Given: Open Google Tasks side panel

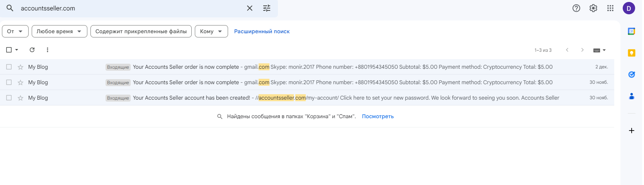Looking at the screenshot, I should (x=632, y=75).
